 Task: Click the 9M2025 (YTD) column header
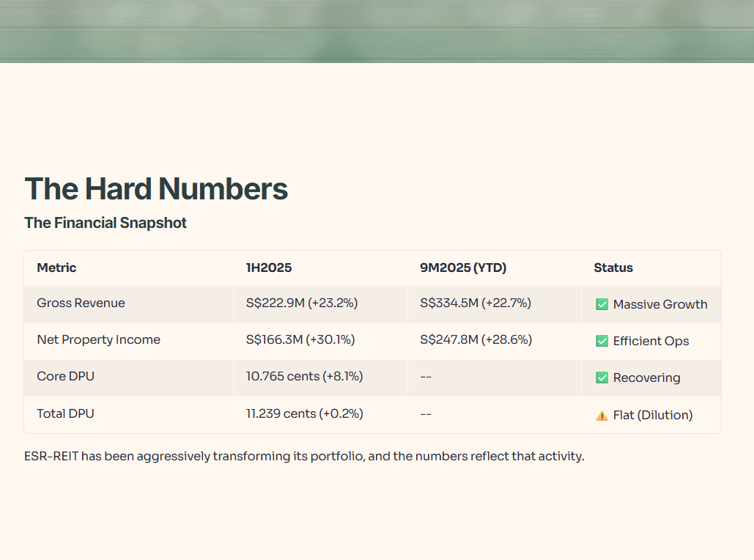[x=463, y=268]
